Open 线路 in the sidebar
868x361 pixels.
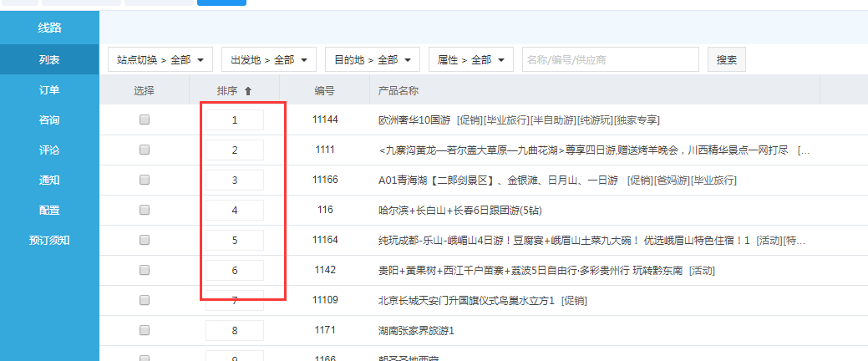(49, 28)
